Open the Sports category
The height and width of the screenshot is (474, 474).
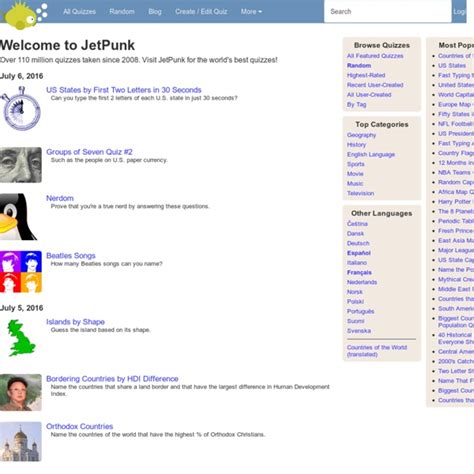click(356, 164)
